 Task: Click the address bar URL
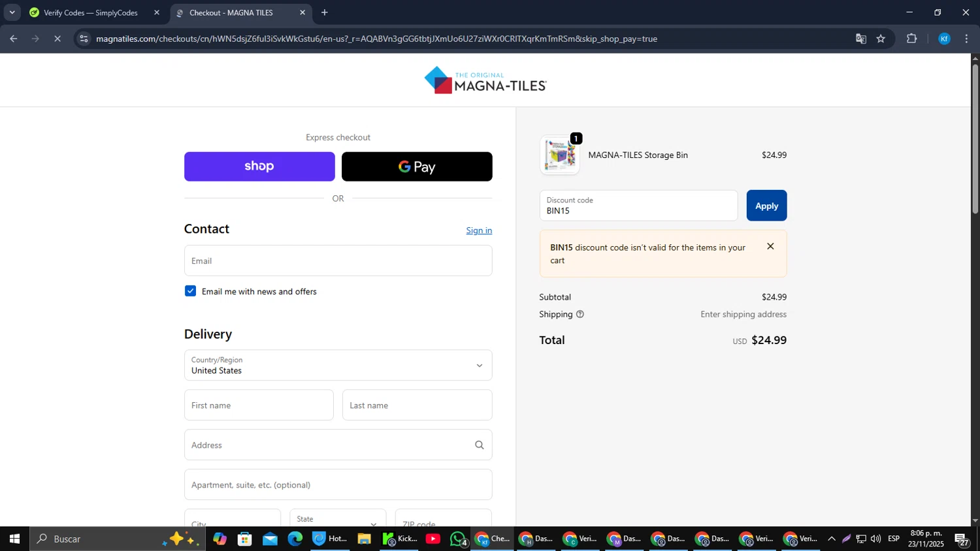[376, 39]
